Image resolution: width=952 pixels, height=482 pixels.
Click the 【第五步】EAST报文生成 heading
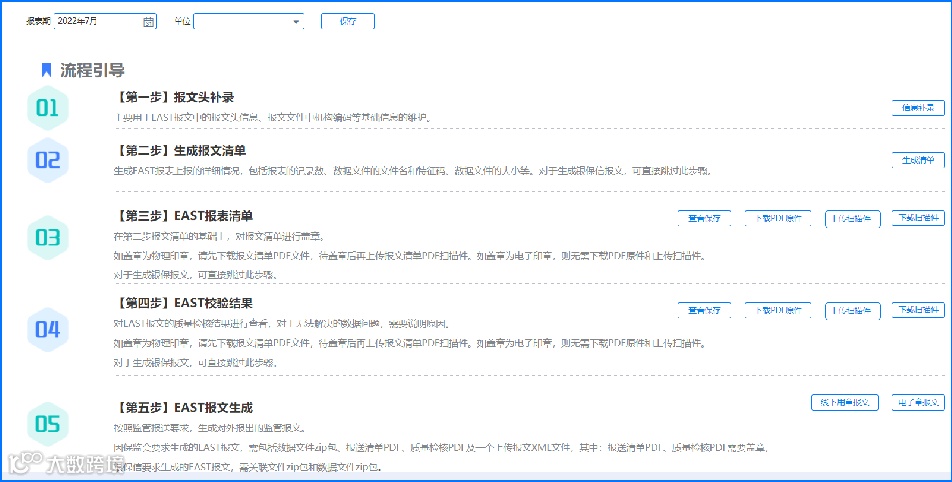183,407
